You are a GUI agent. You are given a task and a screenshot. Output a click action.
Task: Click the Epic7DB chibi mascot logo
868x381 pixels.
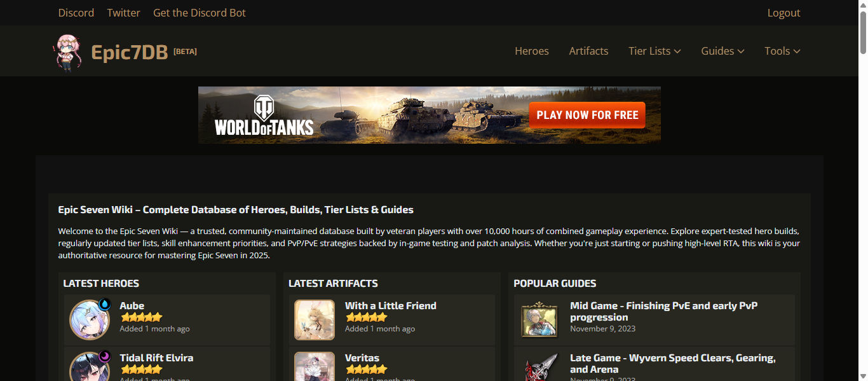(x=67, y=52)
